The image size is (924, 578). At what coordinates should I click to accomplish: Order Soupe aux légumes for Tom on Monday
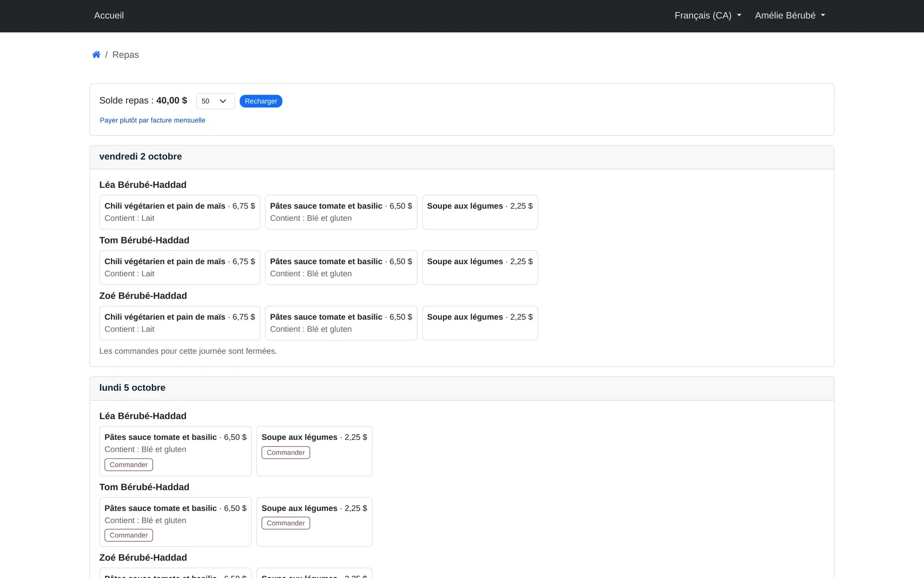[286, 523]
